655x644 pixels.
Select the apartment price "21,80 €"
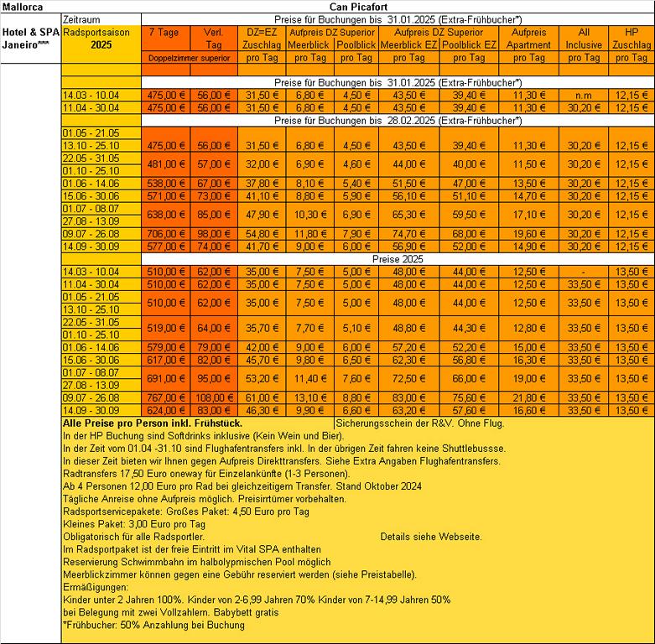coord(529,398)
